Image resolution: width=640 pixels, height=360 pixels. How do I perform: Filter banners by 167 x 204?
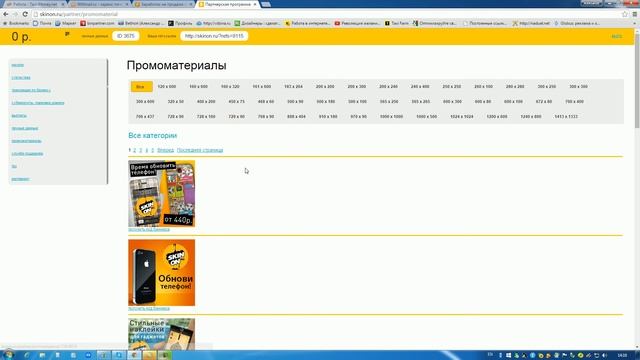coord(293,87)
